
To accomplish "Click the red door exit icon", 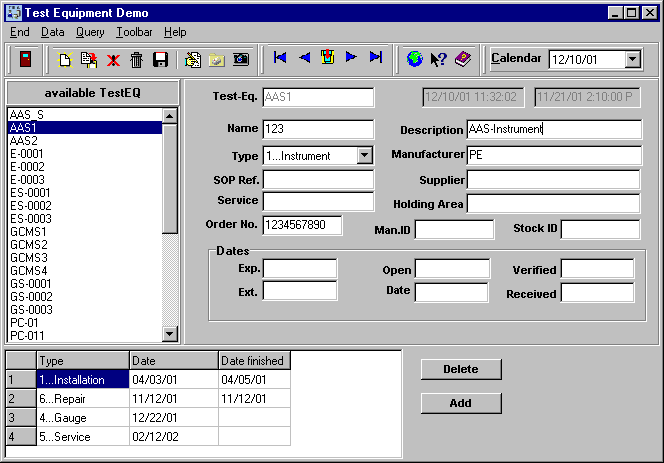I will tap(25, 59).
